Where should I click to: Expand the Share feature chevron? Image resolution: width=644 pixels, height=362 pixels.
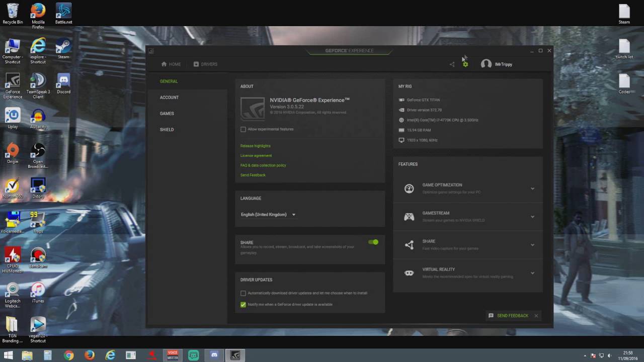(x=532, y=245)
